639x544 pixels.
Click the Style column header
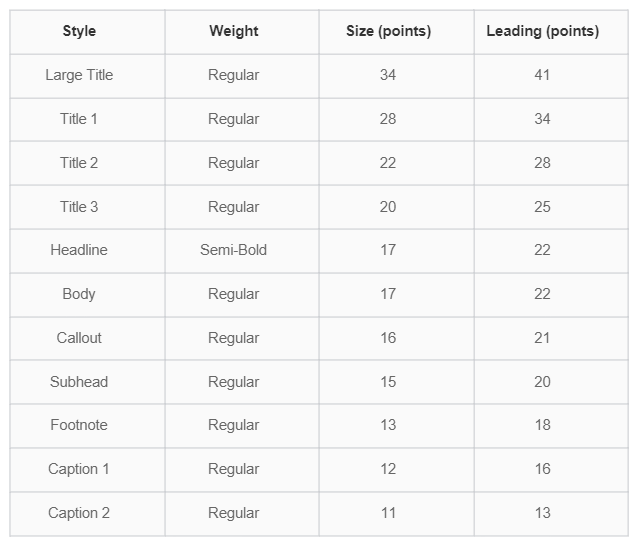click(x=79, y=31)
